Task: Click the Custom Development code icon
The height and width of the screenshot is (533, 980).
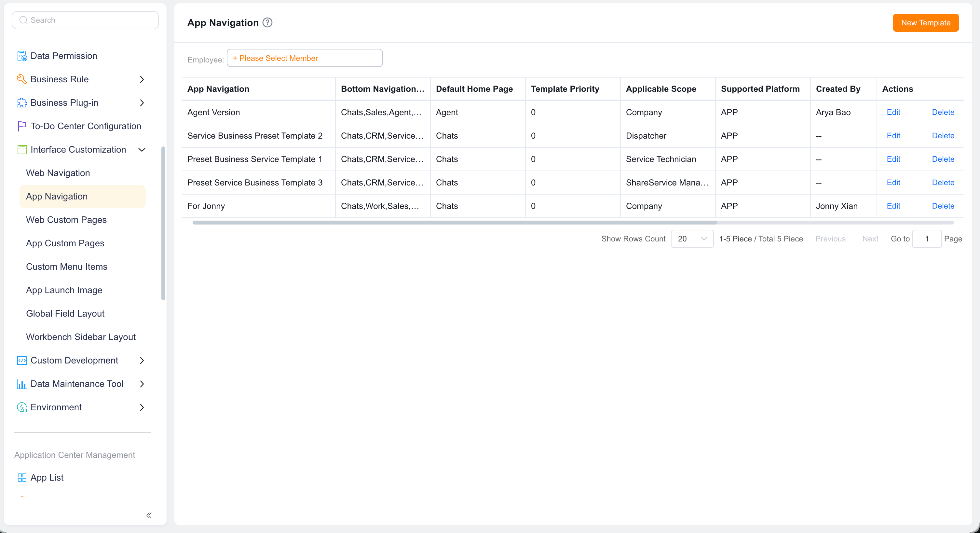Action: click(x=22, y=360)
